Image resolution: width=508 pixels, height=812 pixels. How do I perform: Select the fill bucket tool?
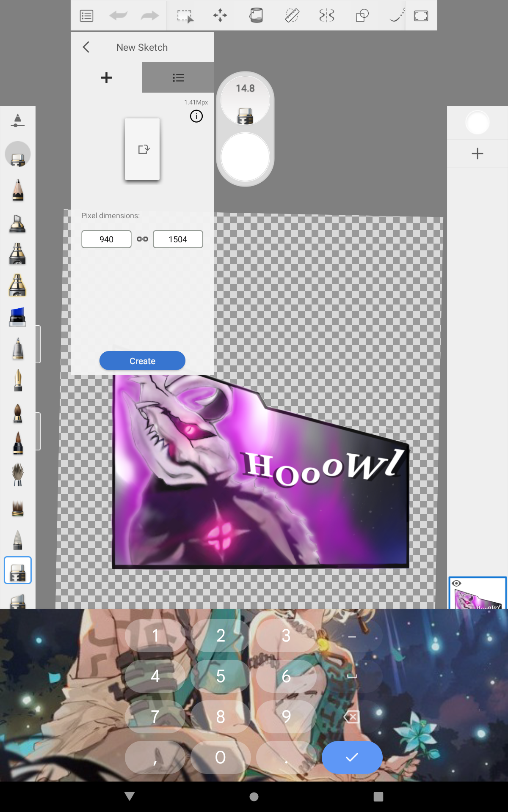pyautogui.click(x=256, y=16)
